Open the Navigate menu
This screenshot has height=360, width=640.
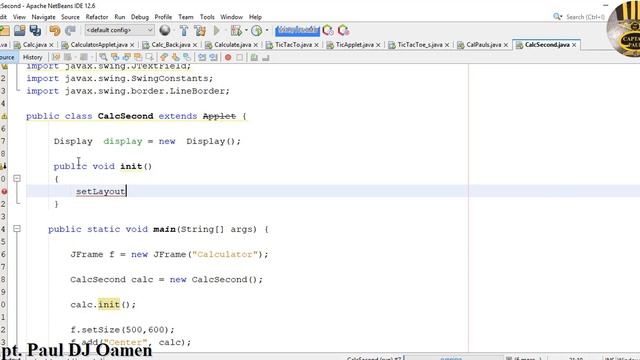(x=43, y=17)
